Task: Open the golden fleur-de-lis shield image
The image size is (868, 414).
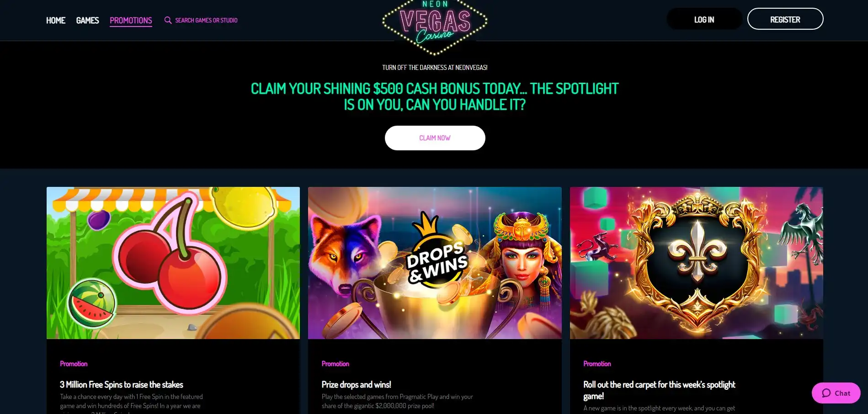Action: [696, 263]
